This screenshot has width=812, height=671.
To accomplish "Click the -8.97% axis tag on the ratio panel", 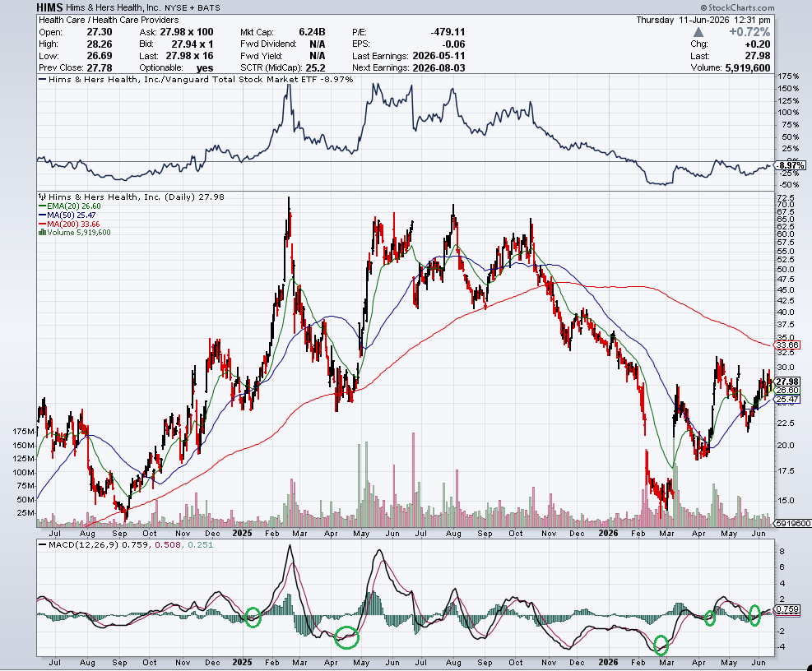I will (791, 165).
